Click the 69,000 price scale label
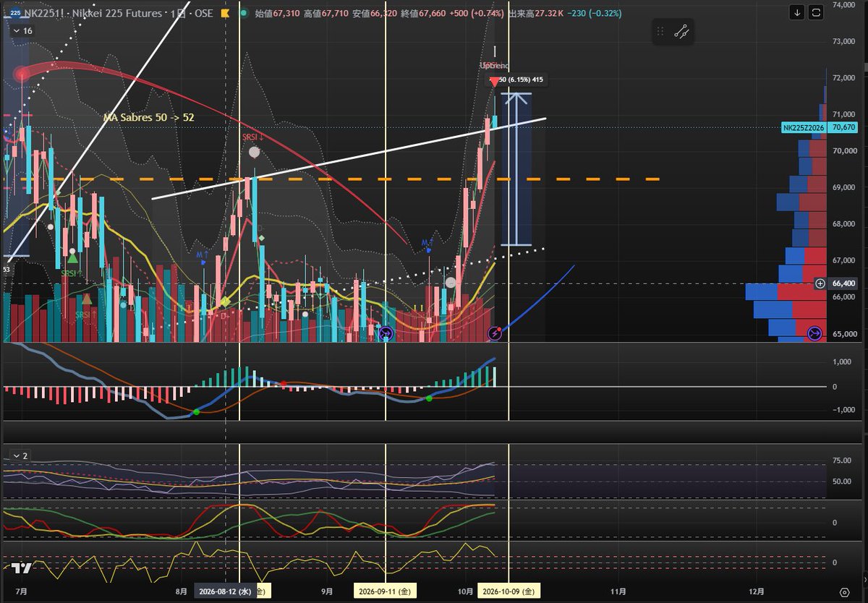 point(844,187)
